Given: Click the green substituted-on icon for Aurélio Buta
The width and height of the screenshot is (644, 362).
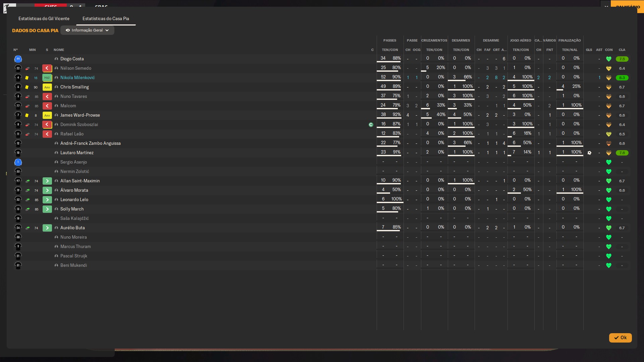Looking at the screenshot, I should pyautogui.click(x=47, y=228).
